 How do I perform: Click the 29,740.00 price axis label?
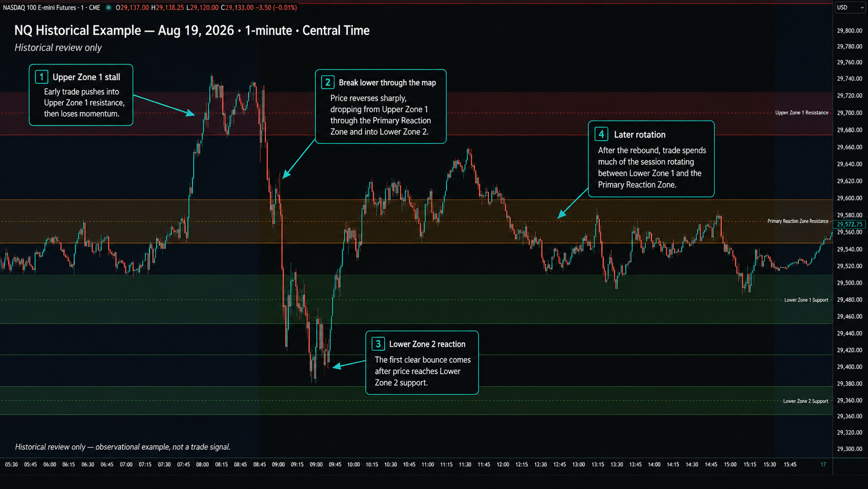(849, 79)
